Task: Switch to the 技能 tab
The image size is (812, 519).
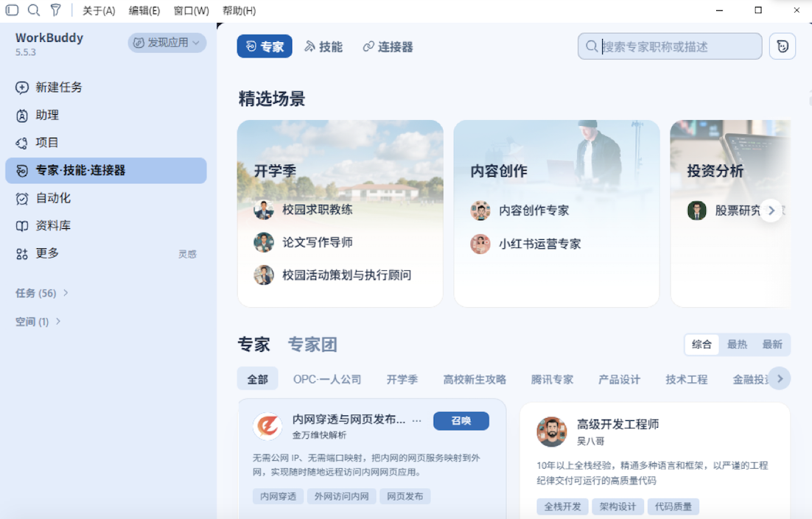Action: (x=323, y=46)
